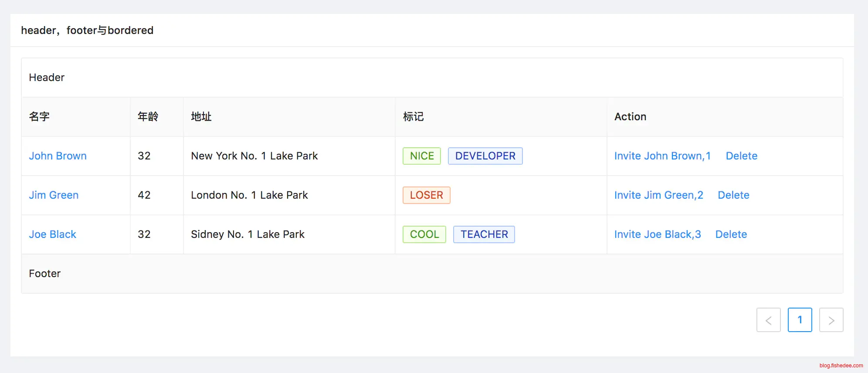Click the Action column header

point(630,117)
